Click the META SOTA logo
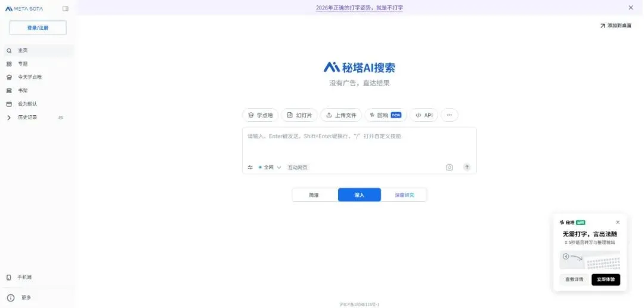 24,8
